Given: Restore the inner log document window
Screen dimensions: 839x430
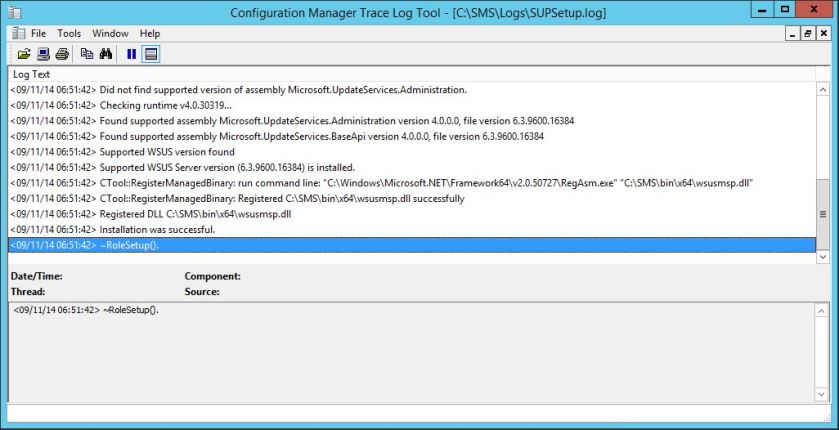Looking at the screenshot, I should 809,34.
